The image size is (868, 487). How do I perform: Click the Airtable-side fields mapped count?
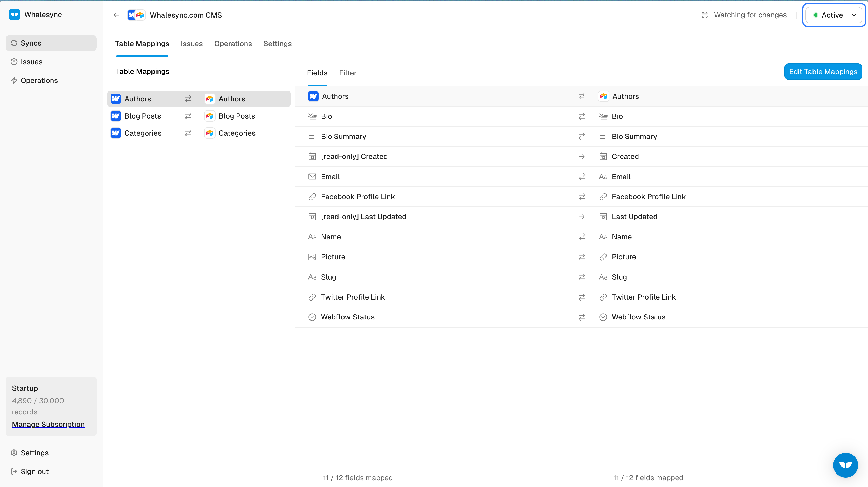648,478
